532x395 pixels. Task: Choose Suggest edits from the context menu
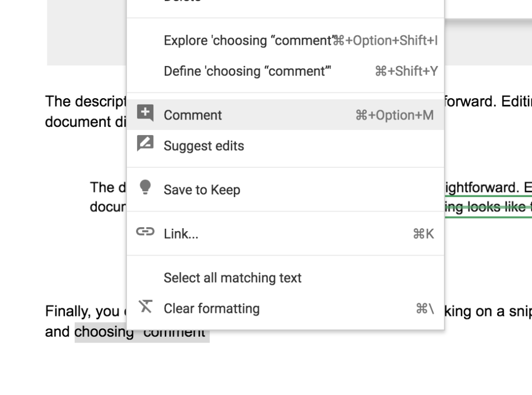point(204,146)
